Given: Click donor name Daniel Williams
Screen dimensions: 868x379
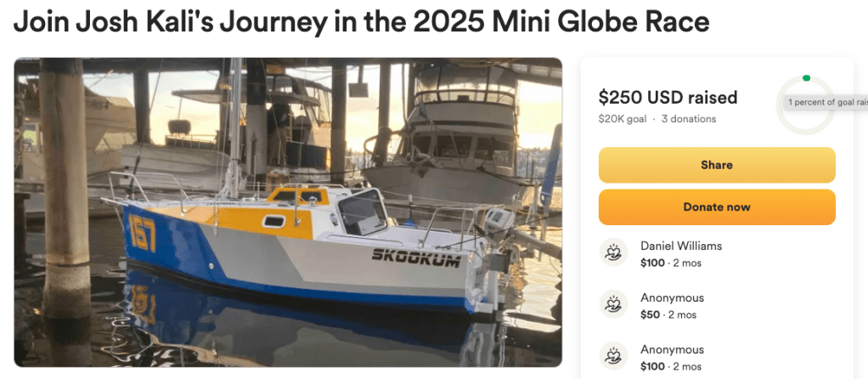Looking at the screenshot, I should coord(681,246).
